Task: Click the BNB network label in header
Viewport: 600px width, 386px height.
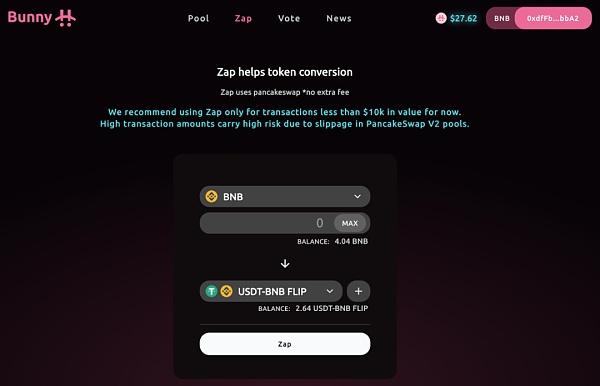Action: pos(502,18)
